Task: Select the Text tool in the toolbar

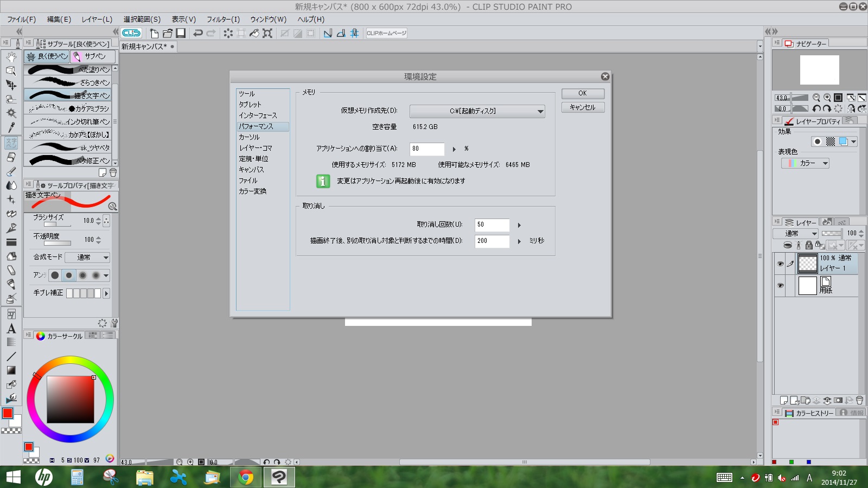Action: [11, 329]
